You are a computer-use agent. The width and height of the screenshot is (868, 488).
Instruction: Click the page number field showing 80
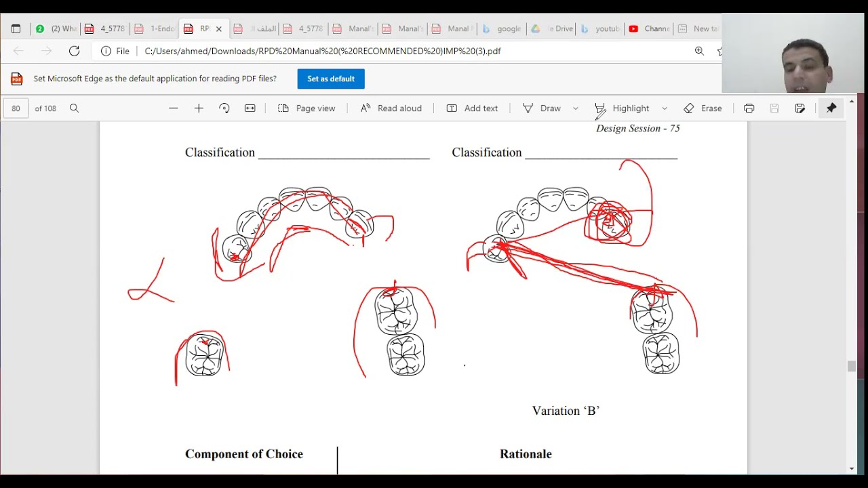tap(16, 108)
